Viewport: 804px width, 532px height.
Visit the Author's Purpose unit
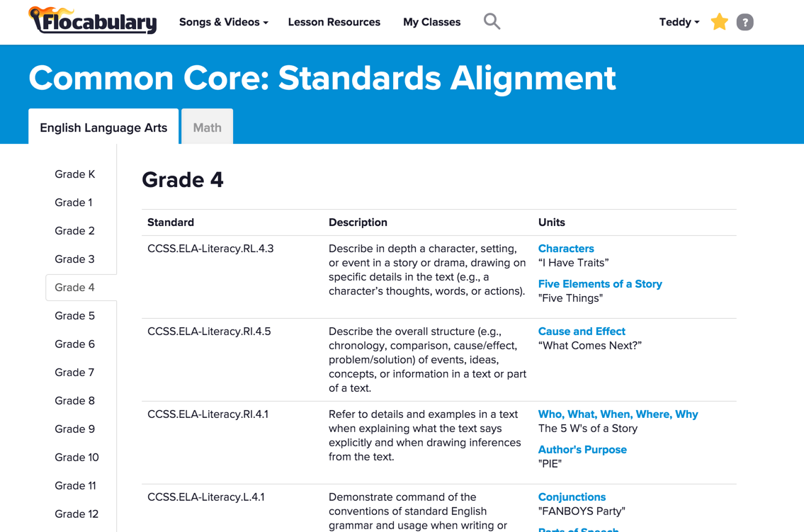tap(582, 450)
